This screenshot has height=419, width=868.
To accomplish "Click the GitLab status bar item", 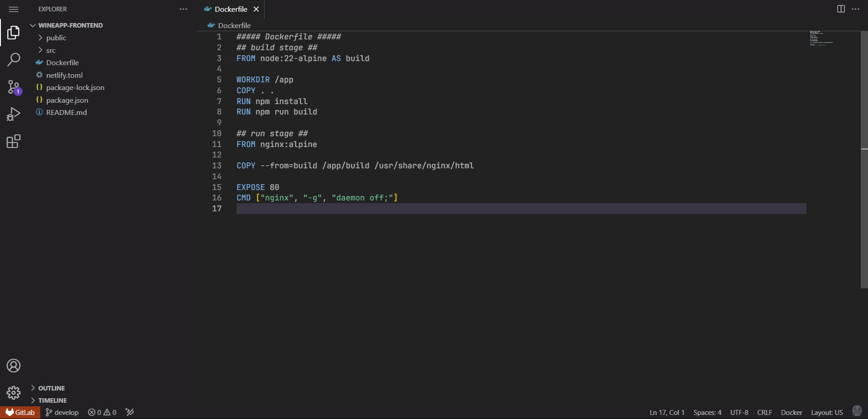I will [x=20, y=412].
